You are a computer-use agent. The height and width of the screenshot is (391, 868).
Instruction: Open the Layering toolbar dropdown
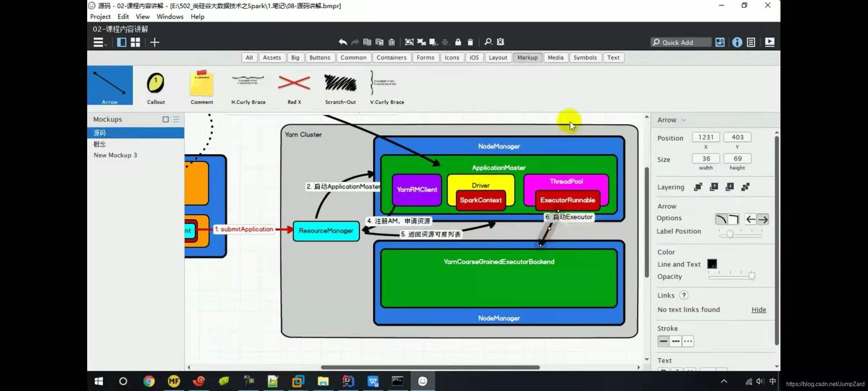pos(434,42)
